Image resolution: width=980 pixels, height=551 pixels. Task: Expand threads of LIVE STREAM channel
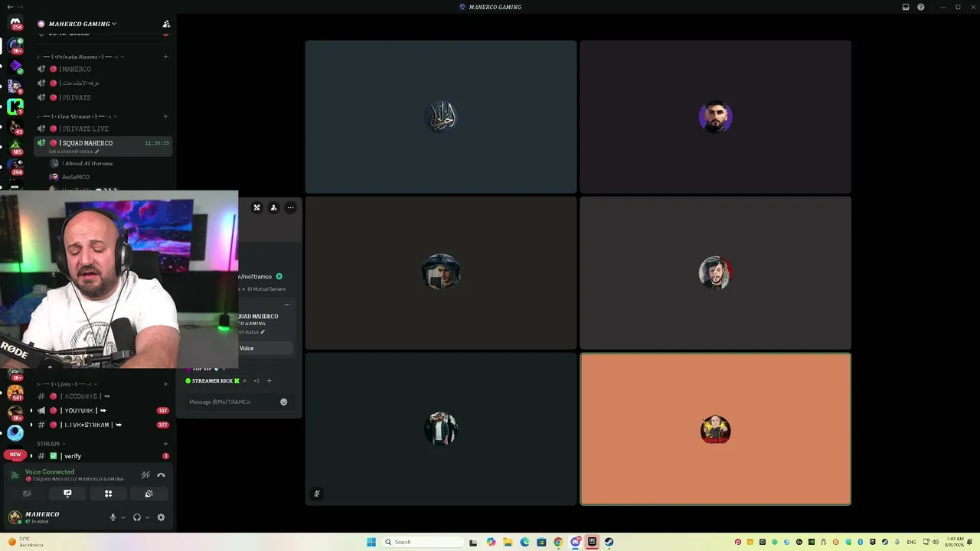pyautogui.click(x=31, y=425)
